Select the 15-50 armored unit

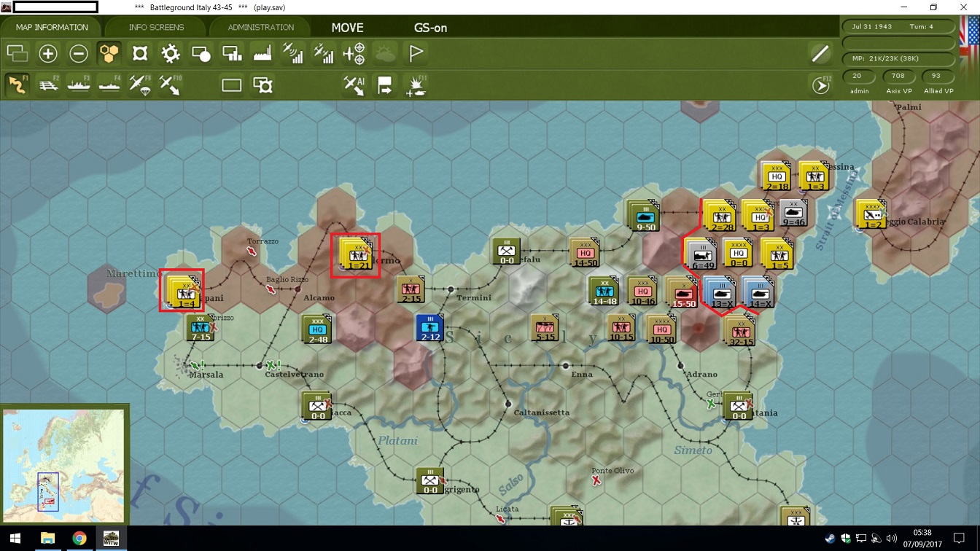[x=682, y=293]
